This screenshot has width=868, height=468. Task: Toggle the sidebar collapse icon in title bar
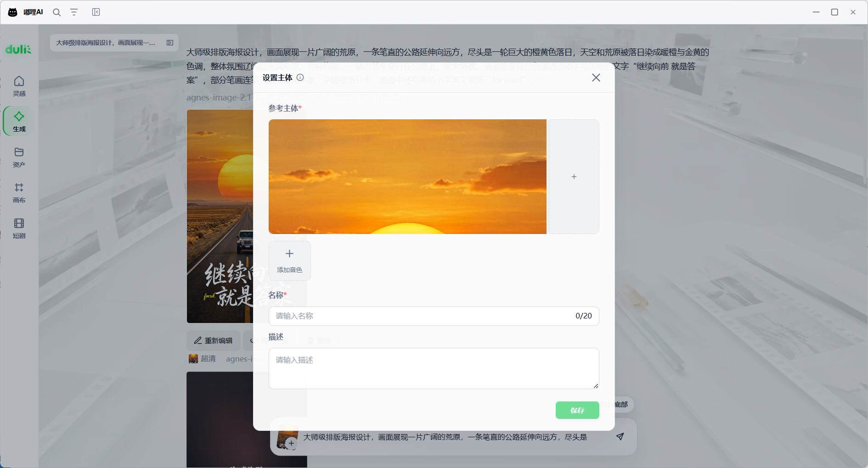(x=96, y=12)
